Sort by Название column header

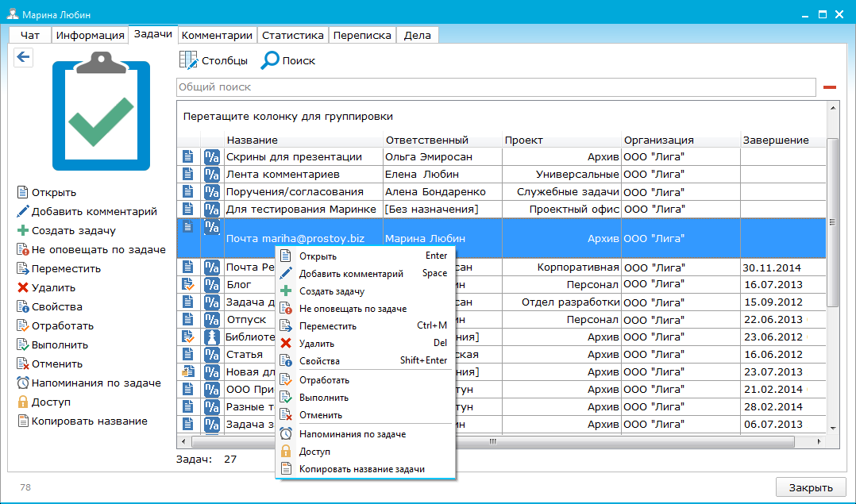[303, 140]
